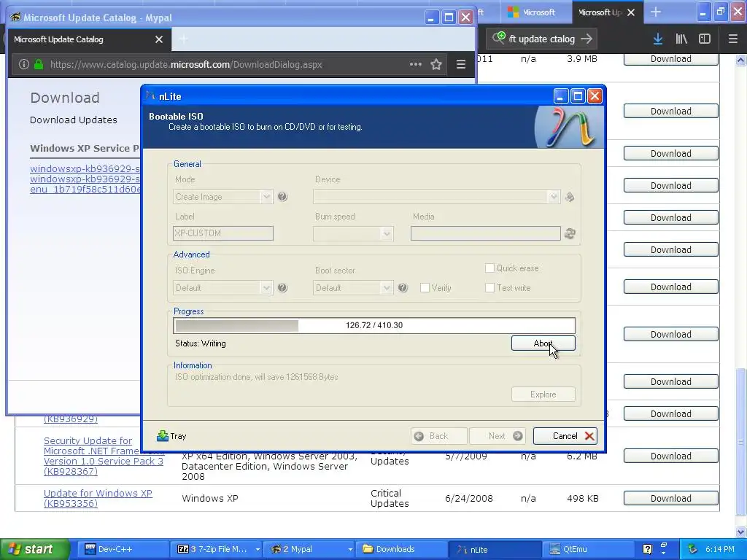Click the search go arrow
Viewport: 747px width, 560px height.
pos(587,39)
